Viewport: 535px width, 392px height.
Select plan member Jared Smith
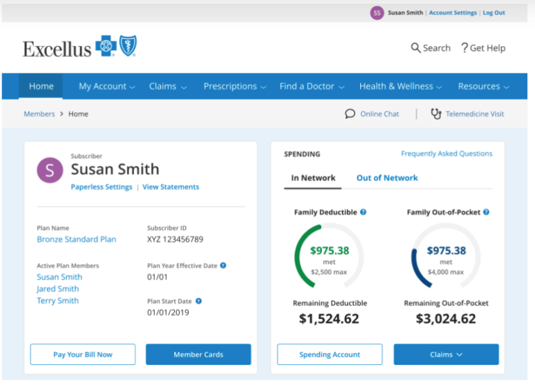click(58, 289)
